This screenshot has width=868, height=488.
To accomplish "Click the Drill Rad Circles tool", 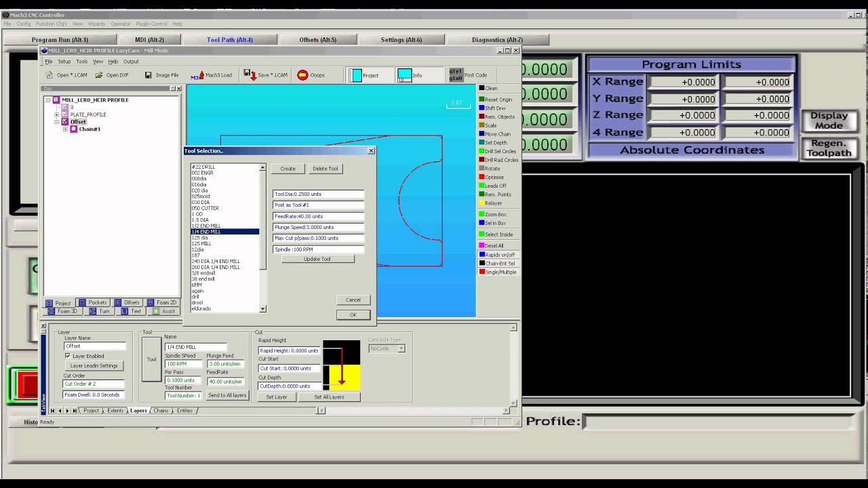I will [x=498, y=161].
